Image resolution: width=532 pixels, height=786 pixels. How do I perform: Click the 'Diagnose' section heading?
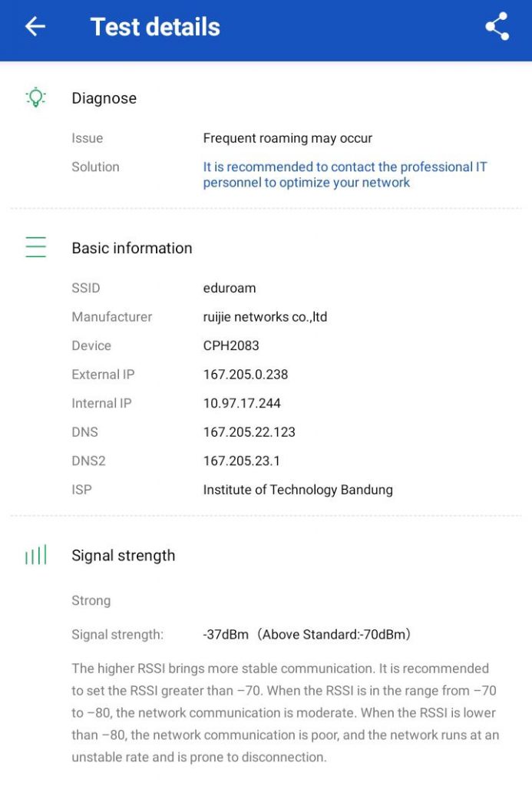coord(104,98)
